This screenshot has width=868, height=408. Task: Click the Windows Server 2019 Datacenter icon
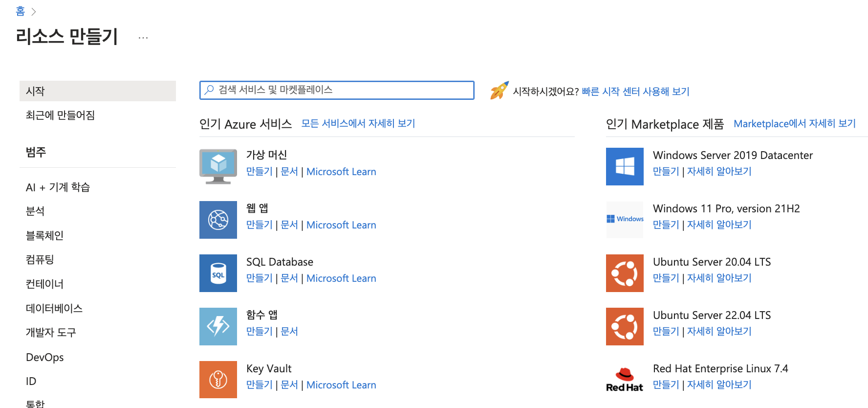[x=625, y=166]
